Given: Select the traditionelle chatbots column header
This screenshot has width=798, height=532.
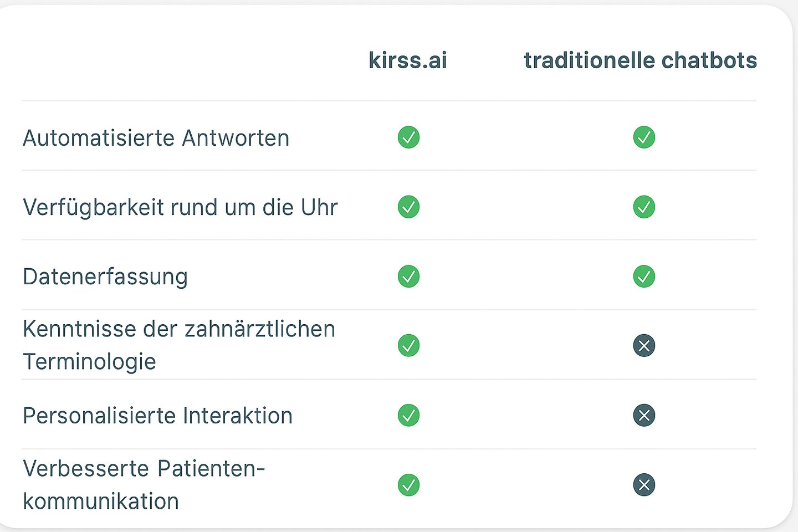Looking at the screenshot, I should [x=640, y=60].
